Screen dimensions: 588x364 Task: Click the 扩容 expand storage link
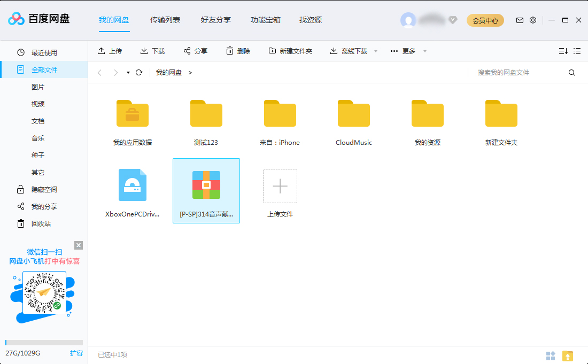coord(76,353)
